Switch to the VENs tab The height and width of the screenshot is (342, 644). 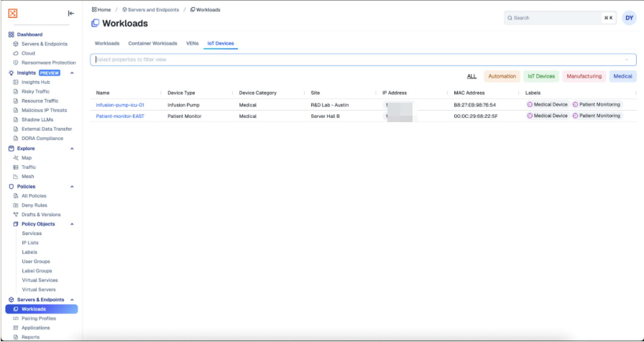[192, 43]
